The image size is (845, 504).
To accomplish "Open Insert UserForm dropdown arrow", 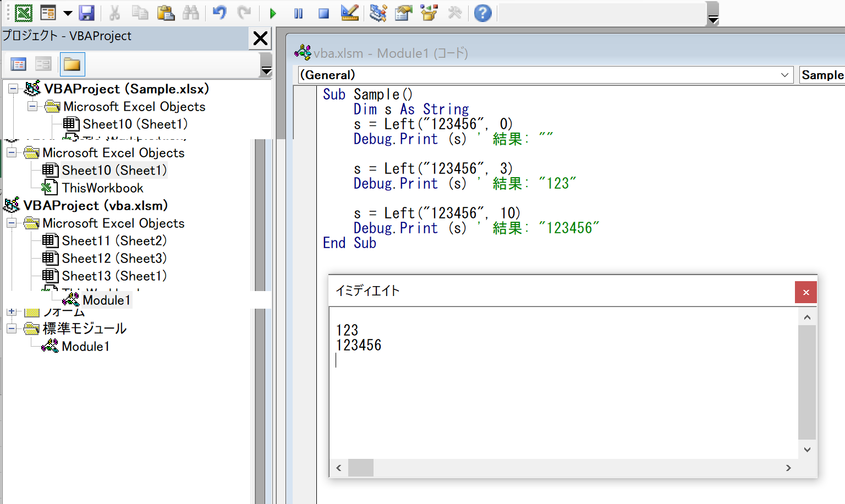I will click(x=68, y=13).
